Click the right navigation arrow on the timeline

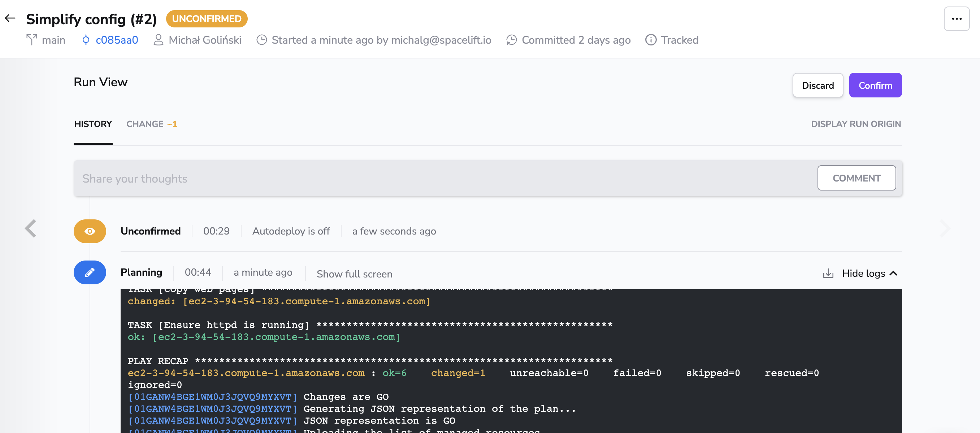coord(946,228)
